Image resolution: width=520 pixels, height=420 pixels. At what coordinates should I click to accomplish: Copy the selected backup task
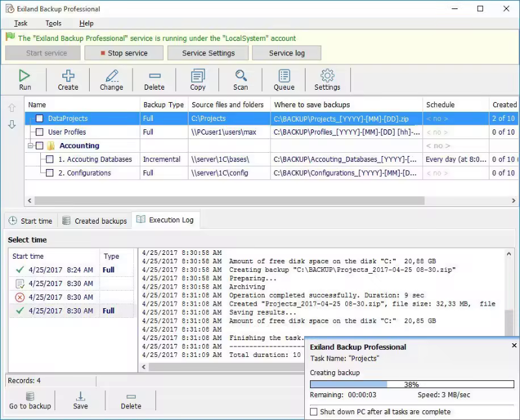198,79
